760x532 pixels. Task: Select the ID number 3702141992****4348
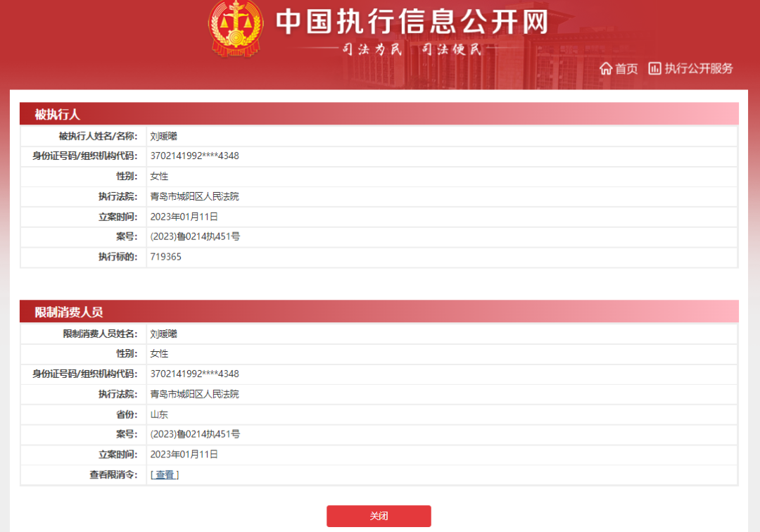195,156
